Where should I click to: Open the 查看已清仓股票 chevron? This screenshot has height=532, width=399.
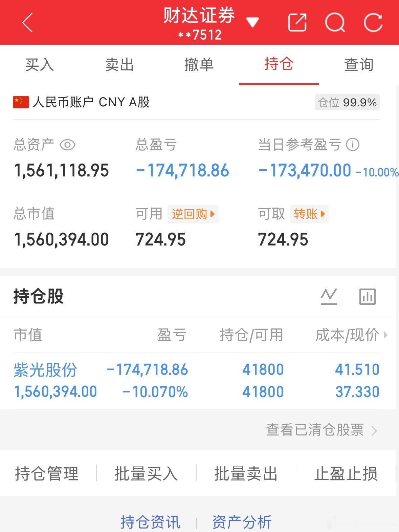374,431
